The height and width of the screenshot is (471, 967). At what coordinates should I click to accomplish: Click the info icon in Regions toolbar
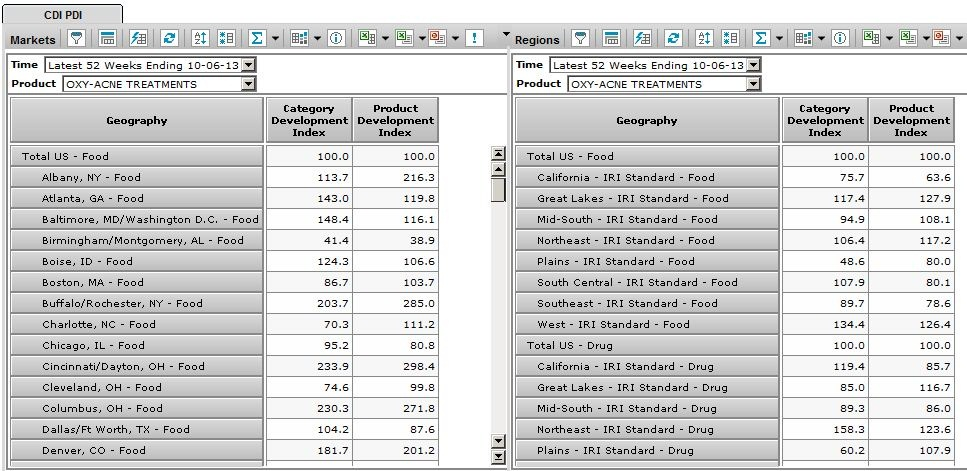tap(840, 38)
